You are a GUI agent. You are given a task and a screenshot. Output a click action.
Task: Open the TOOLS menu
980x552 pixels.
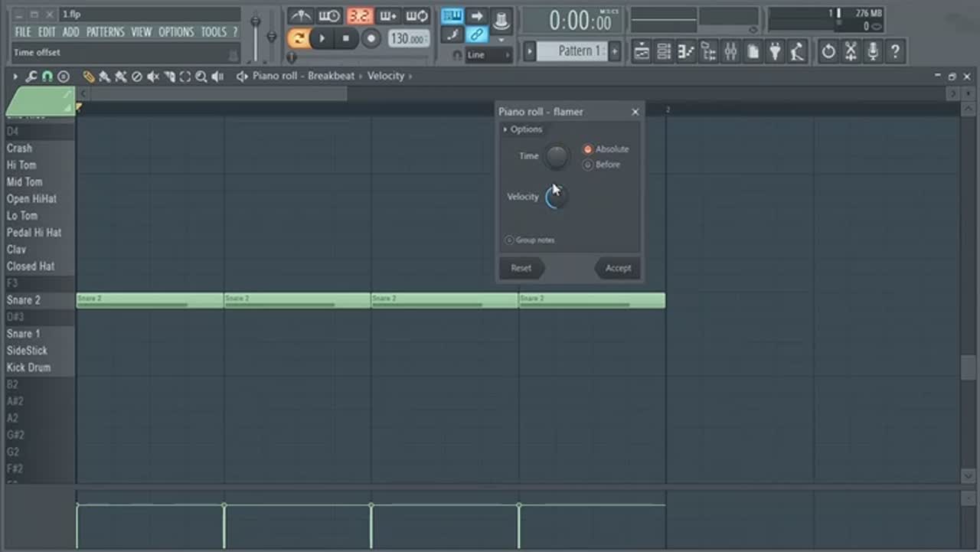pyautogui.click(x=214, y=32)
